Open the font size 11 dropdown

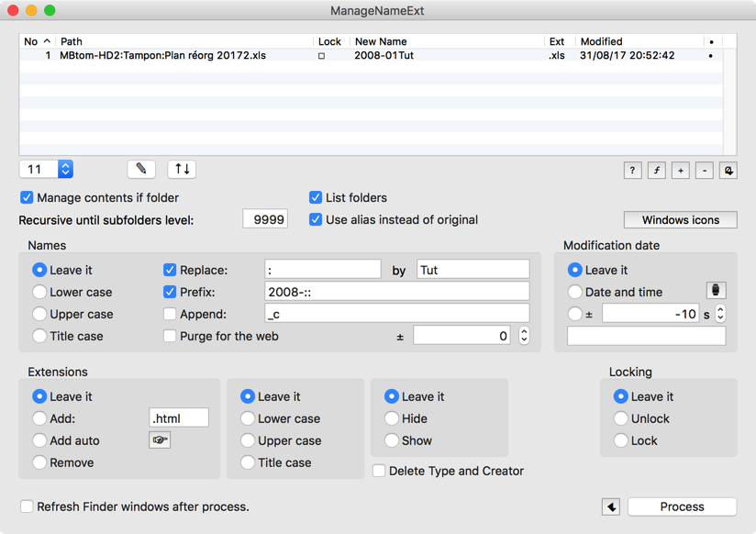pos(65,169)
